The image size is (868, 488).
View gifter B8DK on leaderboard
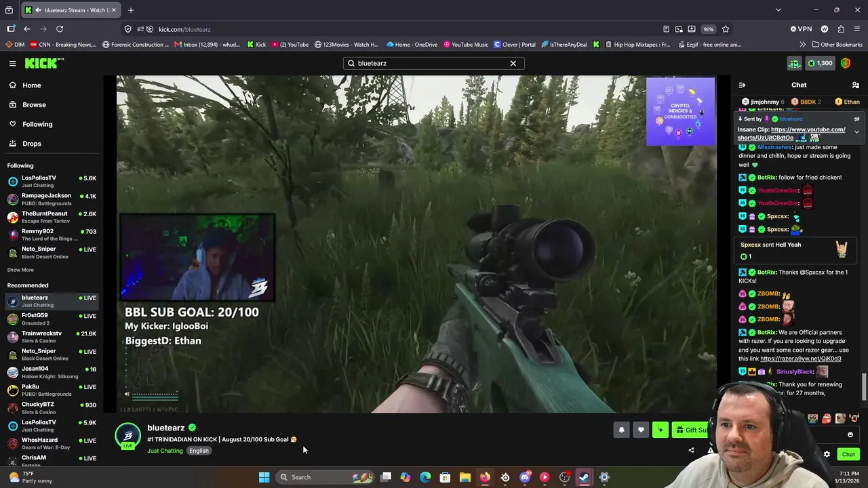click(806, 102)
